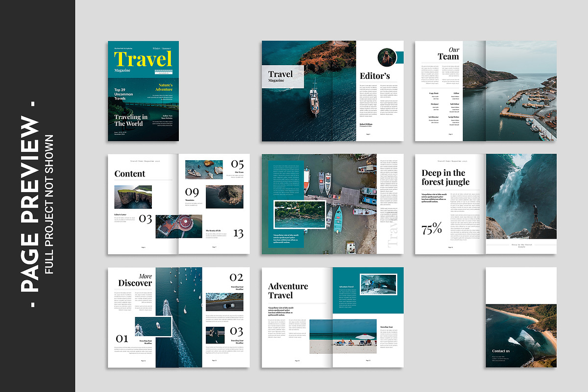
Task: Select the boat and rocks photo beside '05'
Action: pos(204,170)
